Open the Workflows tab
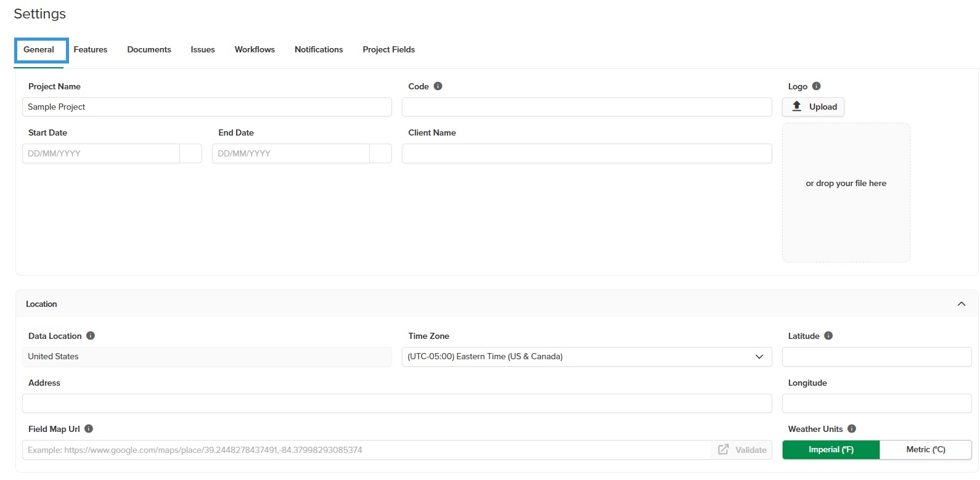Viewport: 980px width, 480px height. 255,50
